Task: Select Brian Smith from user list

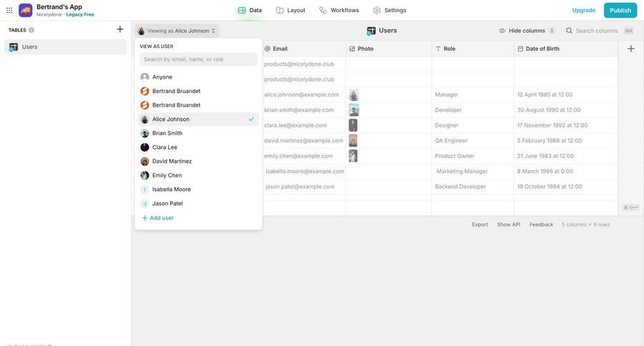Action: pyautogui.click(x=167, y=133)
